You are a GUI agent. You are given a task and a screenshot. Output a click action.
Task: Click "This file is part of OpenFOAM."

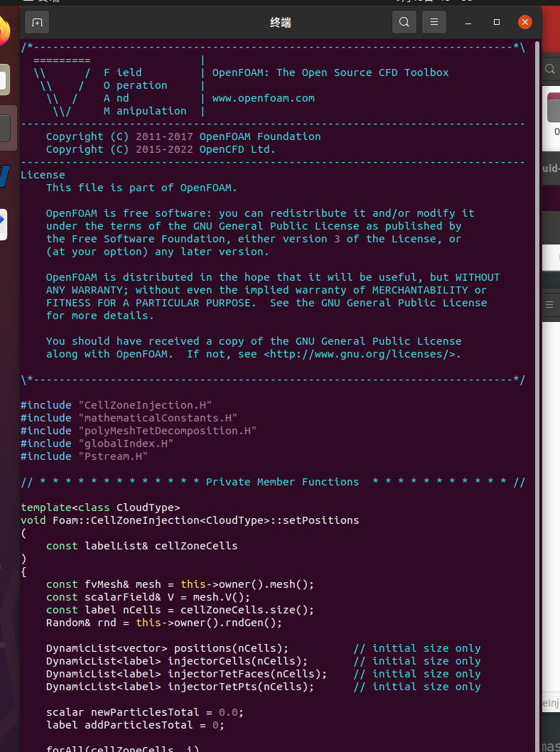(x=141, y=188)
